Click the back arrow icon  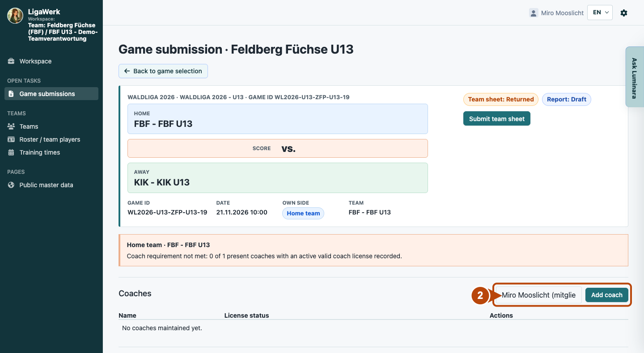[x=127, y=71]
